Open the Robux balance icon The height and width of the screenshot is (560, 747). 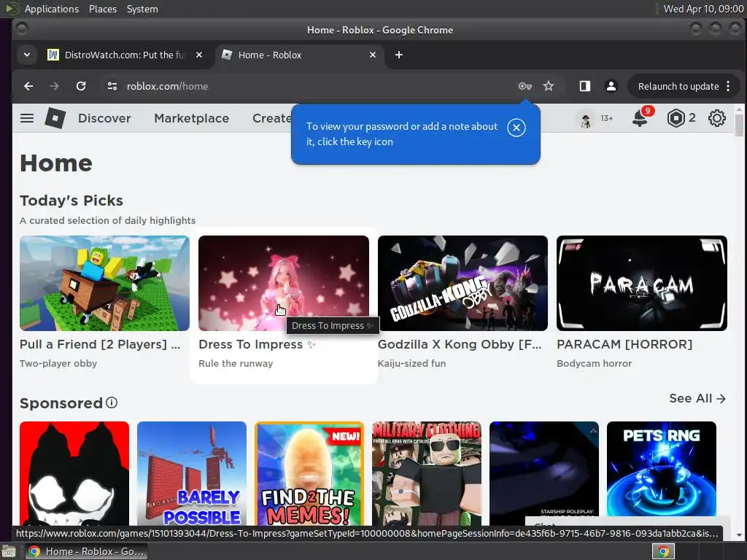[676, 118]
